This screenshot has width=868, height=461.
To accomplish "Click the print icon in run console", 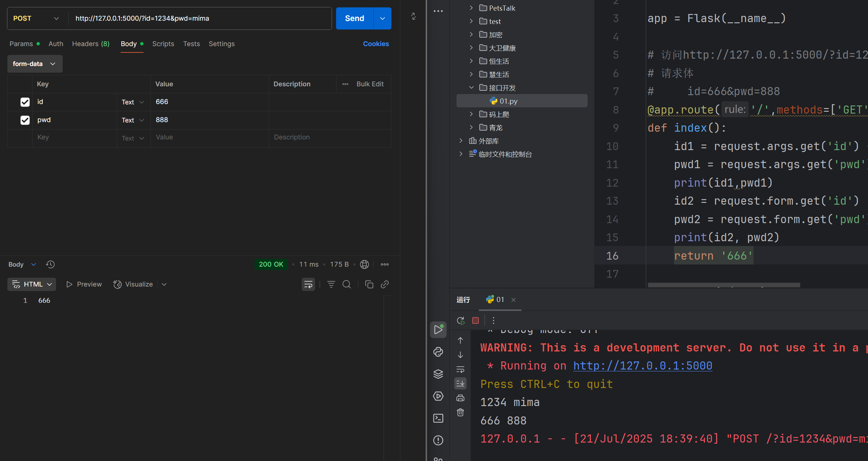I will [460, 398].
